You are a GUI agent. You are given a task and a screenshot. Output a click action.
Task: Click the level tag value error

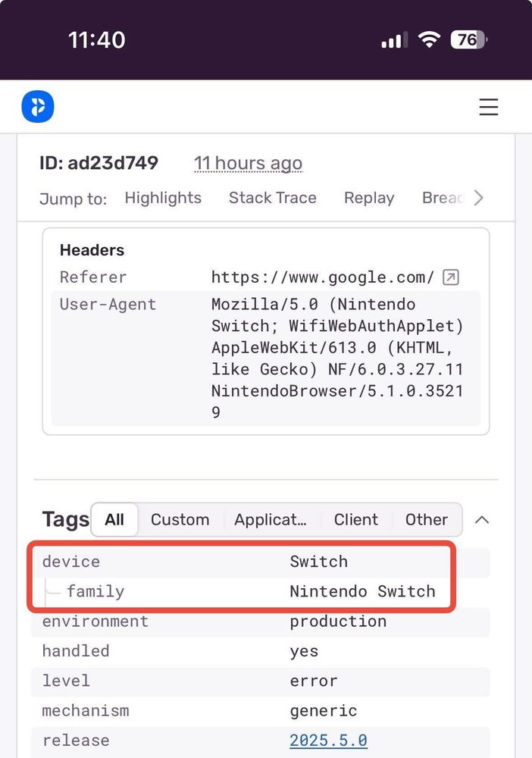click(x=314, y=681)
